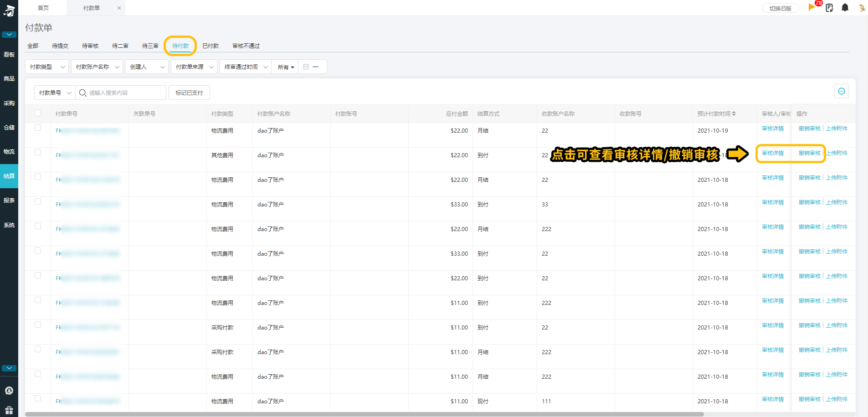Click the horizontal scrollbar at table bottom
868x417 pixels.
[365, 414]
